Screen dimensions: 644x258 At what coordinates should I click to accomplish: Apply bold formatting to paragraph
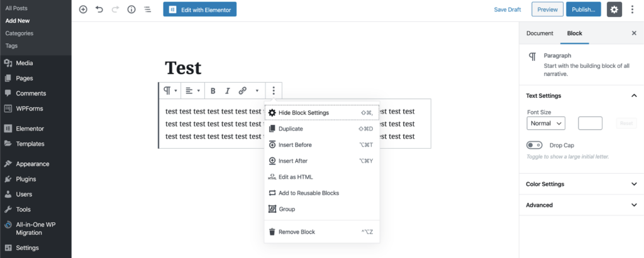213,90
